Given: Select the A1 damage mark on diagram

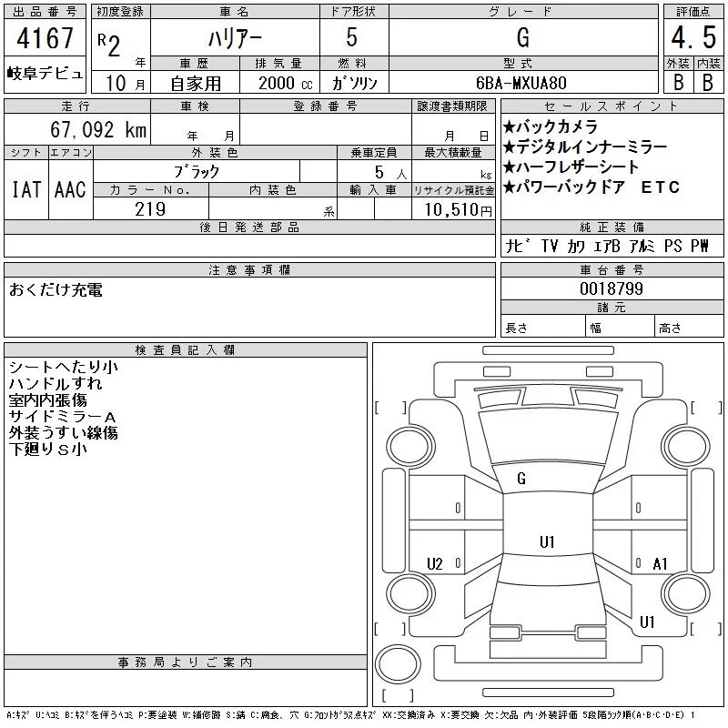Looking at the screenshot, I should click(x=660, y=563).
